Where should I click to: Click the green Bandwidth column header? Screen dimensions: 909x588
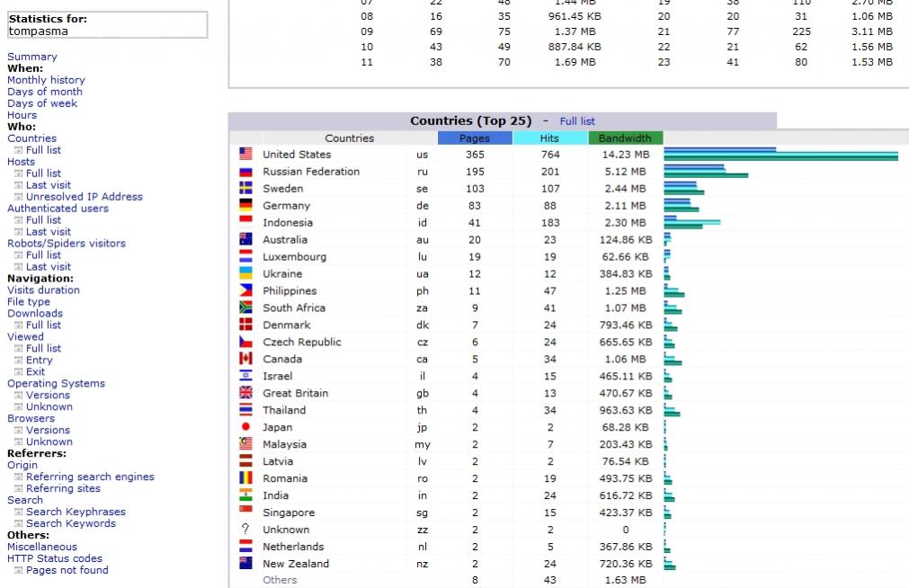pyautogui.click(x=625, y=138)
